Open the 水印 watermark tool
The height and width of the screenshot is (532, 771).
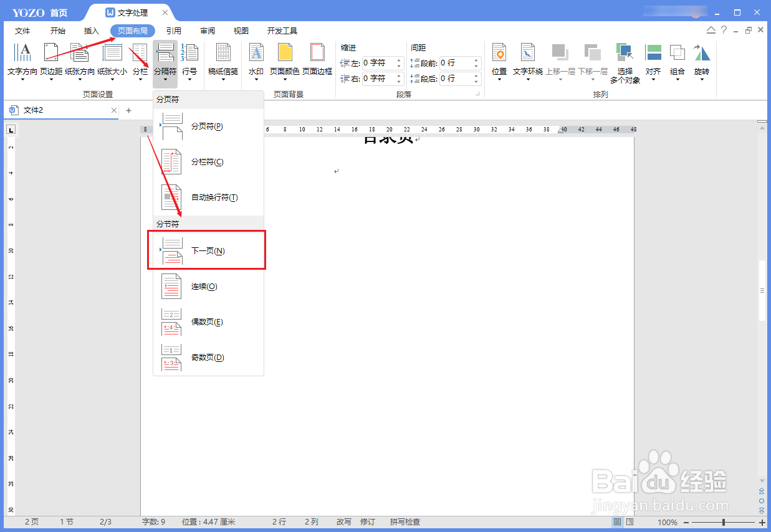(256, 62)
